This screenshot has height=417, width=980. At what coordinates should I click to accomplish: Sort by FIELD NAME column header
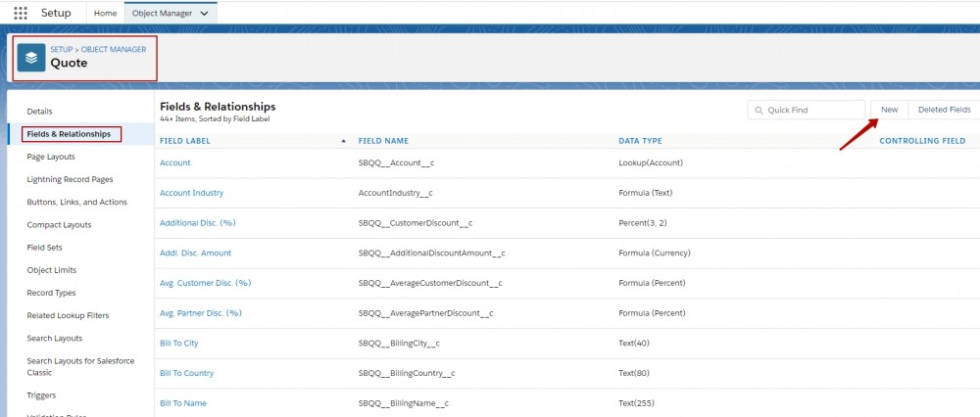(x=383, y=141)
